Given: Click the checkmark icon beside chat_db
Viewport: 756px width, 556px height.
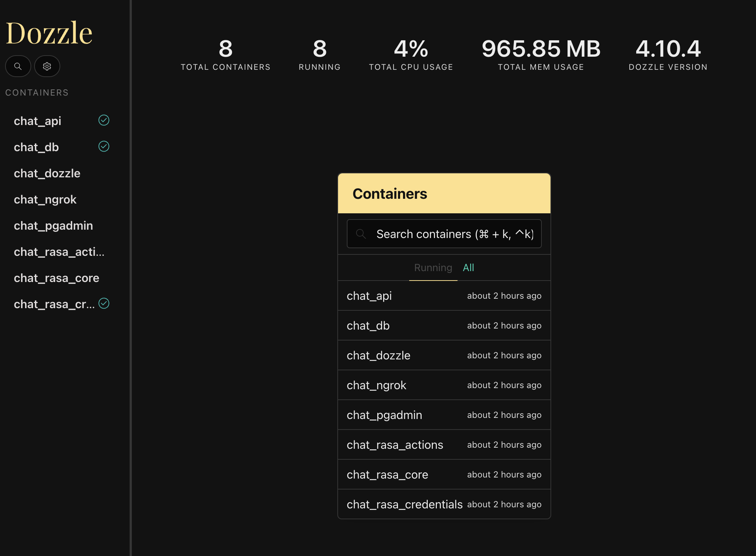Looking at the screenshot, I should pos(104,146).
